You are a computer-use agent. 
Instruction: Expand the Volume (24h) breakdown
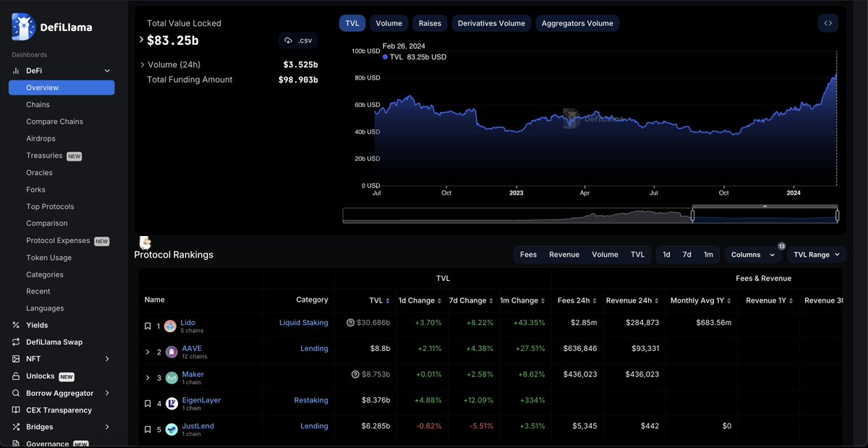coord(142,64)
